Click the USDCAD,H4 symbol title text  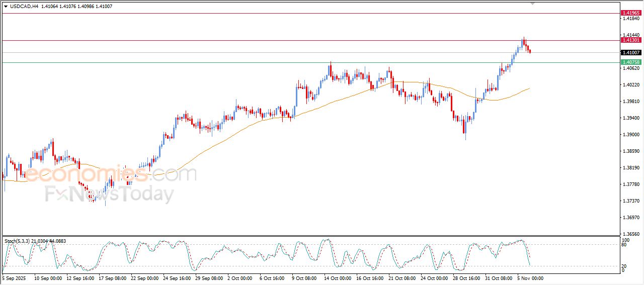[25, 6]
